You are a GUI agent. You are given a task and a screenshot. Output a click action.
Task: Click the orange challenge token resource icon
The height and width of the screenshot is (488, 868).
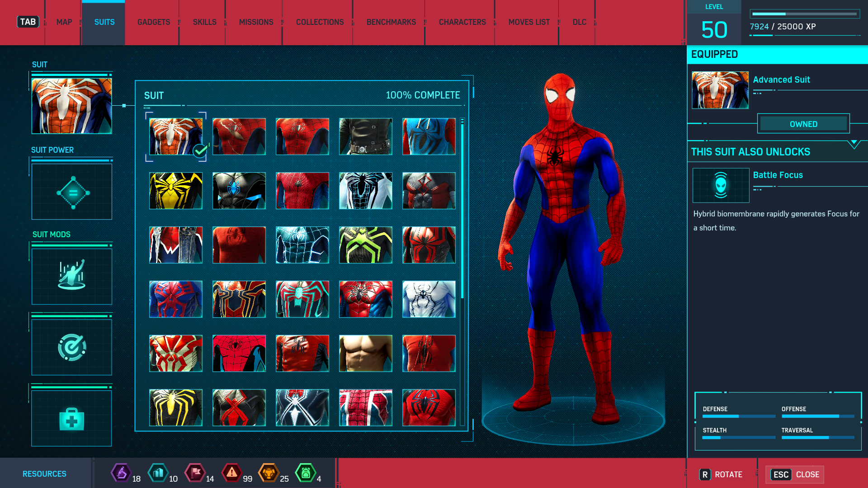click(269, 473)
